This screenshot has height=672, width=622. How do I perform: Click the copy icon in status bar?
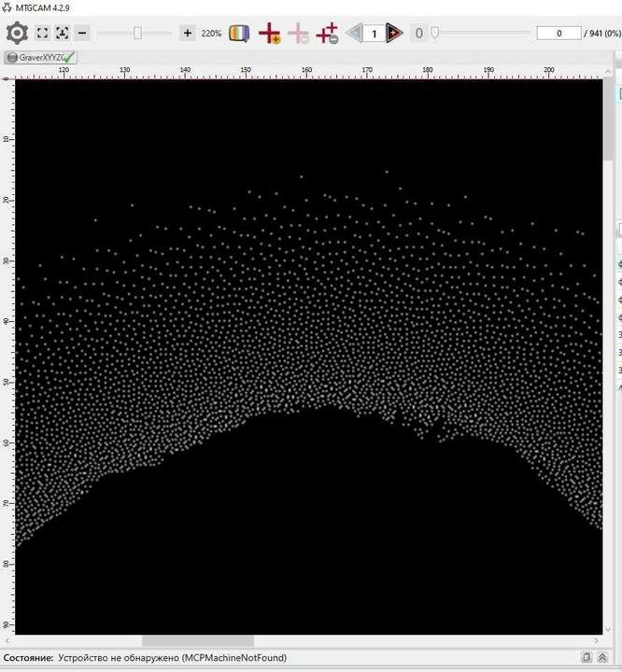pyautogui.click(x=587, y=658)
